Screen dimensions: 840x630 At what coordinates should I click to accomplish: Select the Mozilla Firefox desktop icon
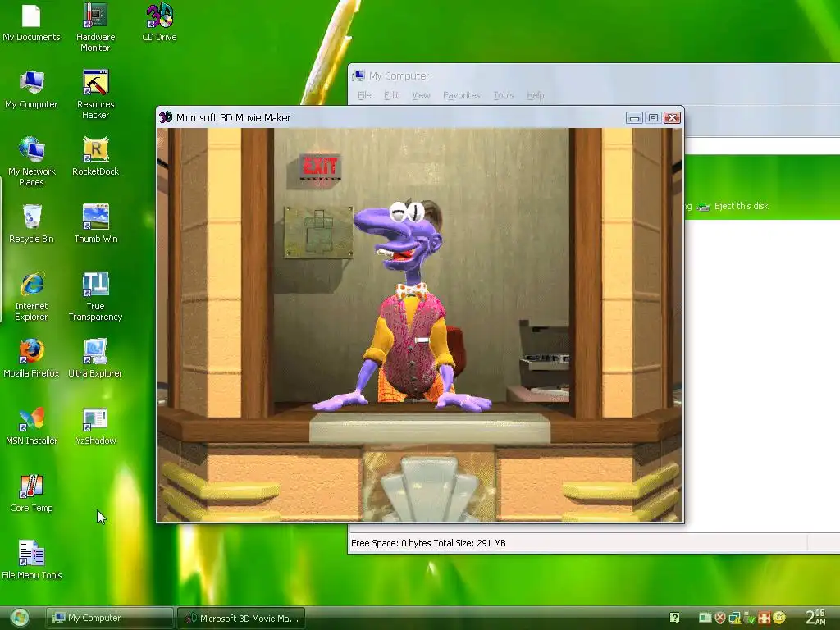[31, 358]
